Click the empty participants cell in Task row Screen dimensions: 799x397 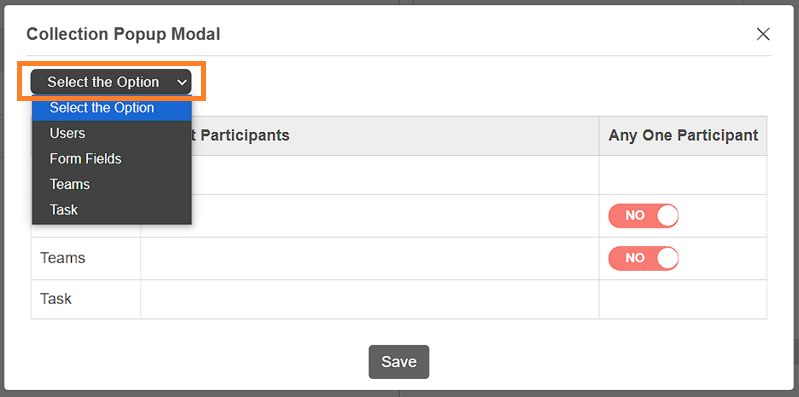tap(370, 299)
